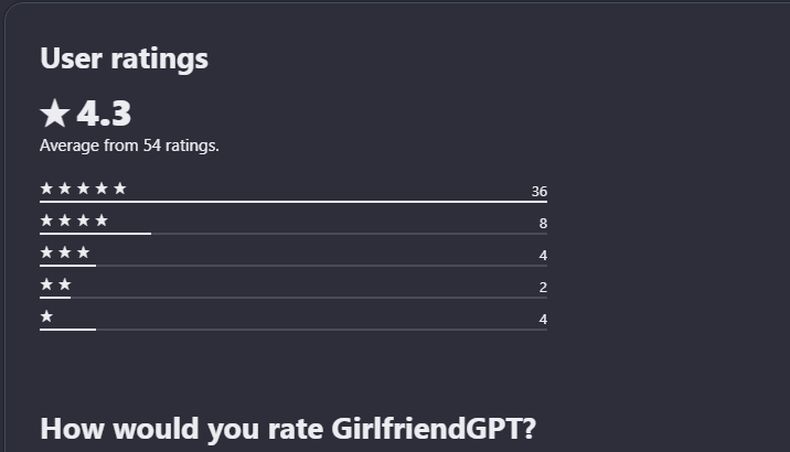Click the first star in the five-star row
This screenshot has height=452, width=790.
[47, 188]
